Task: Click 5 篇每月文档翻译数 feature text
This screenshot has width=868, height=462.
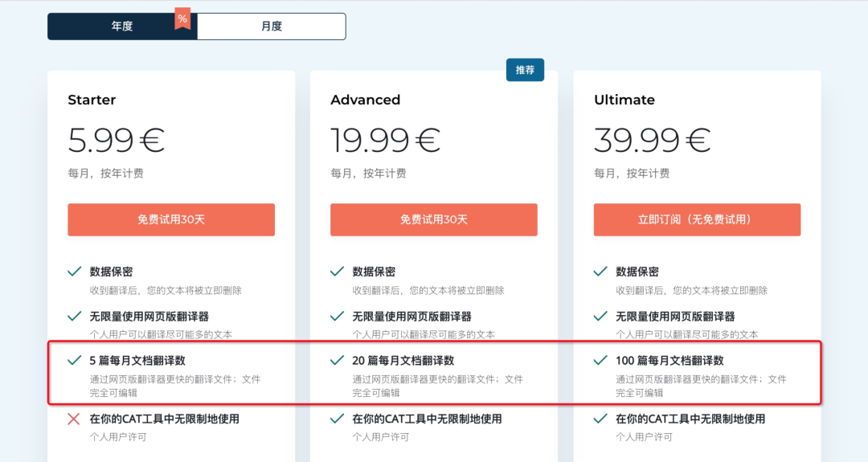Action: [137, 361]
